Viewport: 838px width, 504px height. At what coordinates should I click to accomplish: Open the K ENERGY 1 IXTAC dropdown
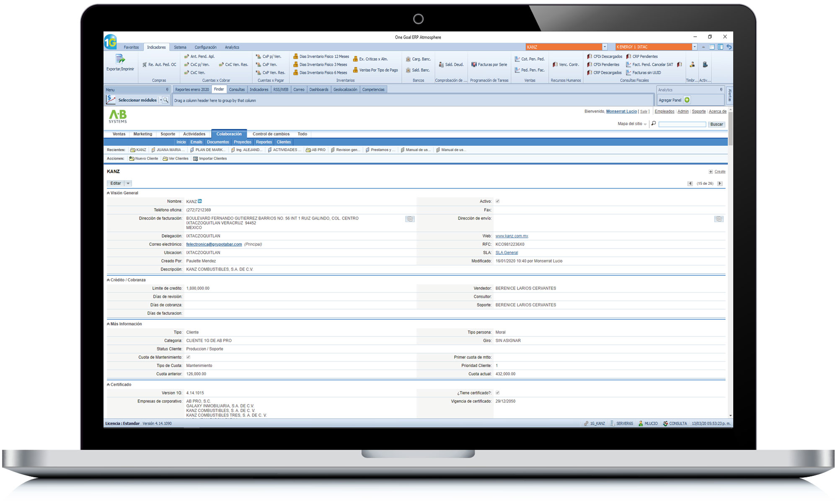[x=694, y=47]
